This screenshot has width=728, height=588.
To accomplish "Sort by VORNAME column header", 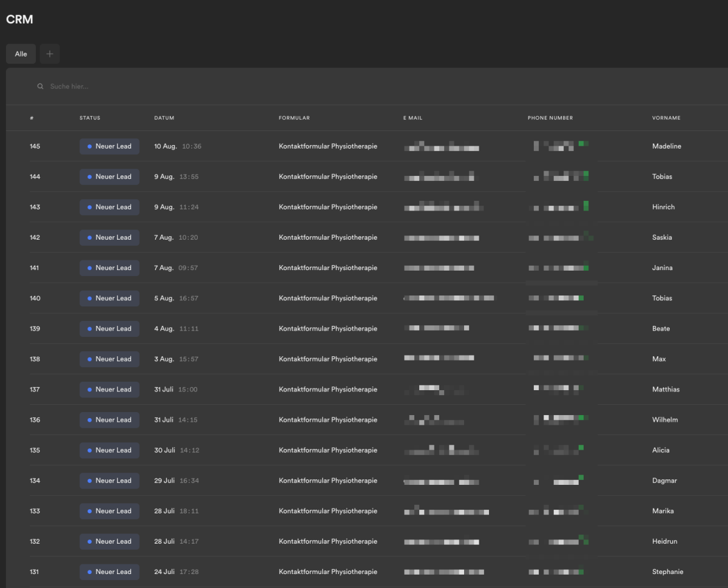I will [666, 118].
